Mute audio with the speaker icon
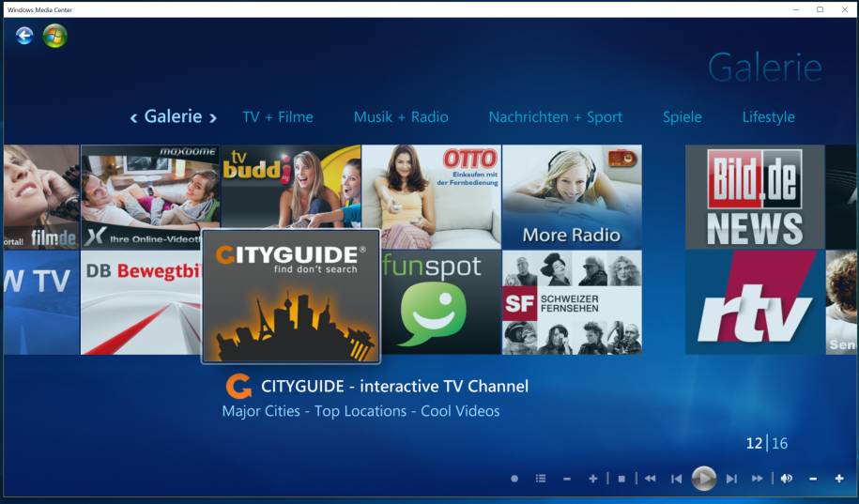The height and width of the screenshot is (504, 859). (x=787, y=479)
